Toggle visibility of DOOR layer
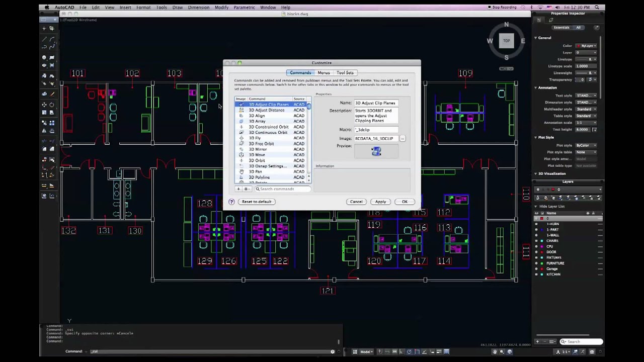Screen dimensions: 644x362 point(536,252)
